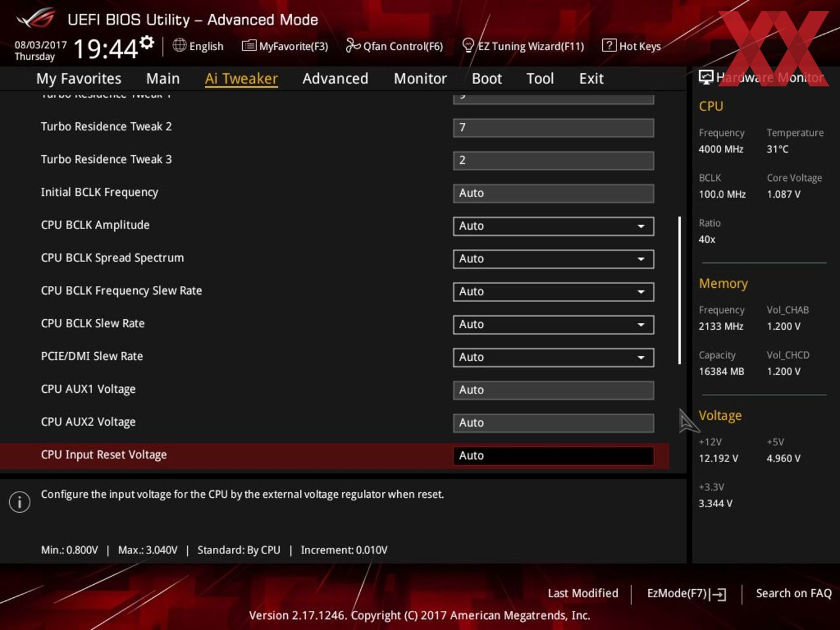Click the EZ Tuning Wizard bulb icon
Screen dimensions: 840x630
coord(468,45)
